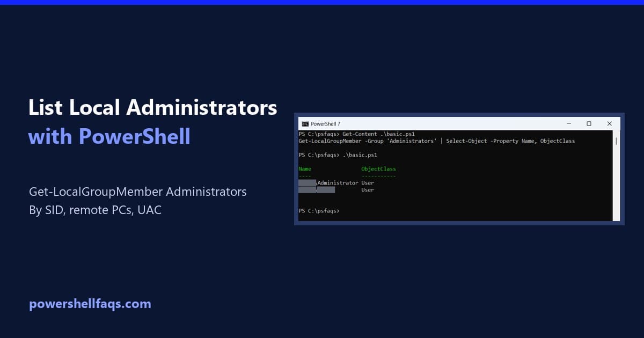Open the powershellfaqs.com link
Image resolution: width=644 pixels, height=338 pixels.
[90, 304]
